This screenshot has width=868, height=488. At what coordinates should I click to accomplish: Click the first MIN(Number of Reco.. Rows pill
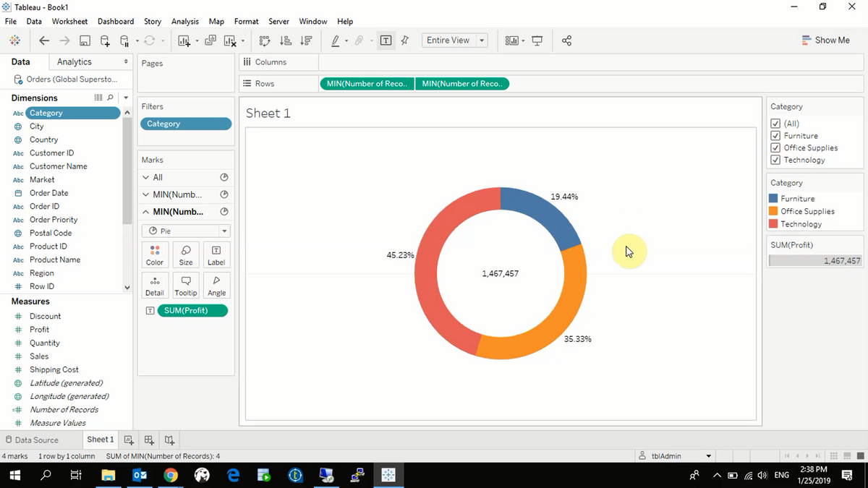(367, 84)
